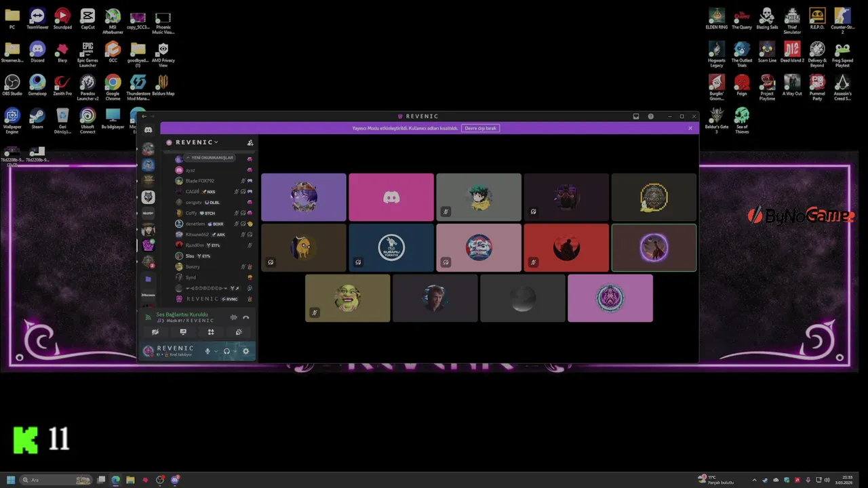The width and height of the screenshot is (868, 488).
Task: Open activities launcher icon in voice panel
Action: click(x=211, y=332)
